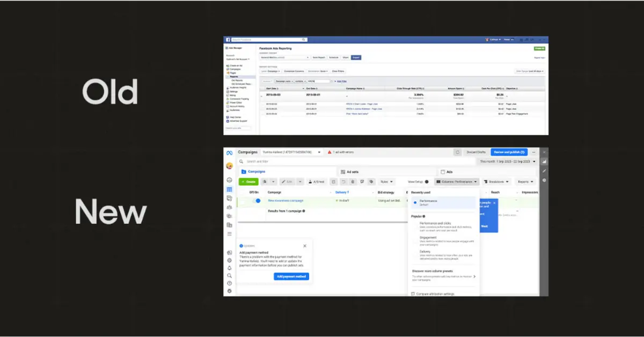
Task: Open Date Range Last 30 days dropdown
Action: point(530,71)
